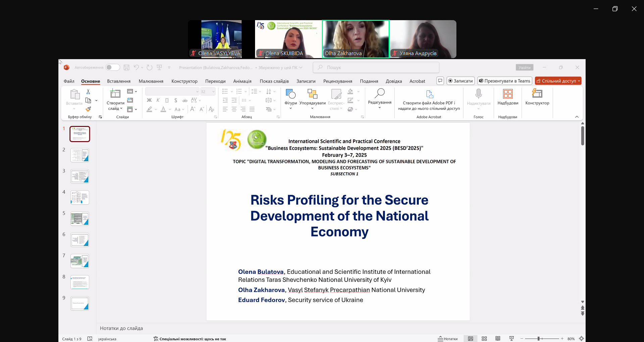Click the Format Painter brush icon
The height and width of the screenshot is (342, 644).
(88, 109)
